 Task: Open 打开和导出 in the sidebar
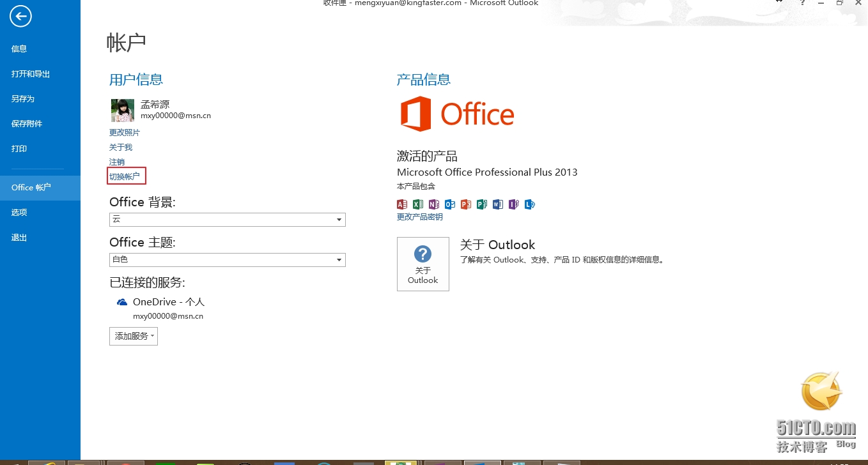(31, 74)
